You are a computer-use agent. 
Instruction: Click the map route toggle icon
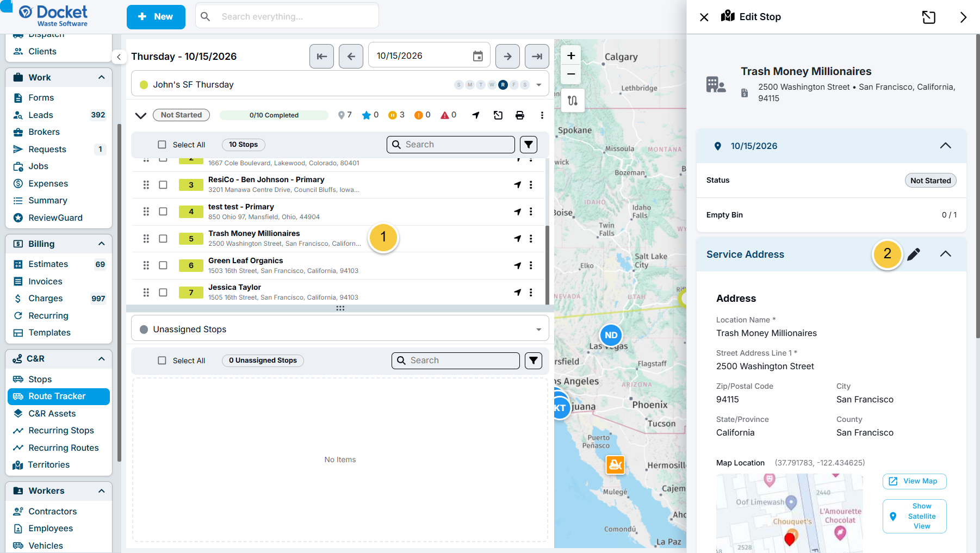coord(573,101)
